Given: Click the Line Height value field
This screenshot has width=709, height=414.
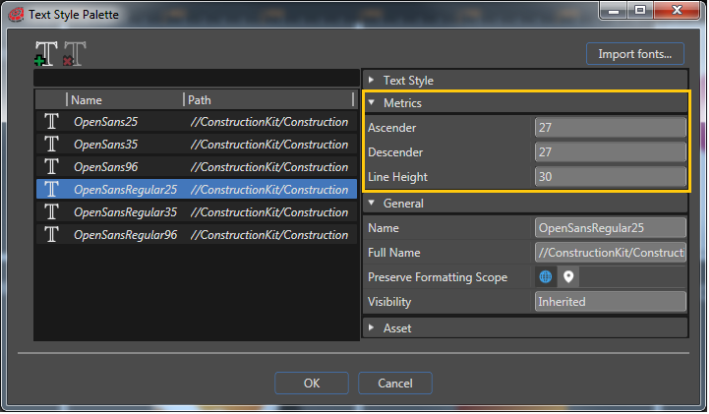Looking at the screenshot, I should click(x=610, y=177).
